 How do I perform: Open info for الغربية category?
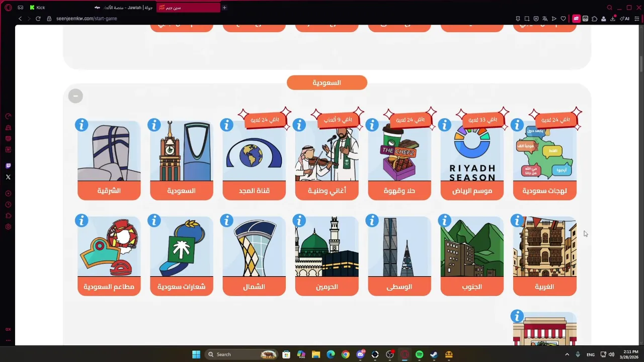517,220
